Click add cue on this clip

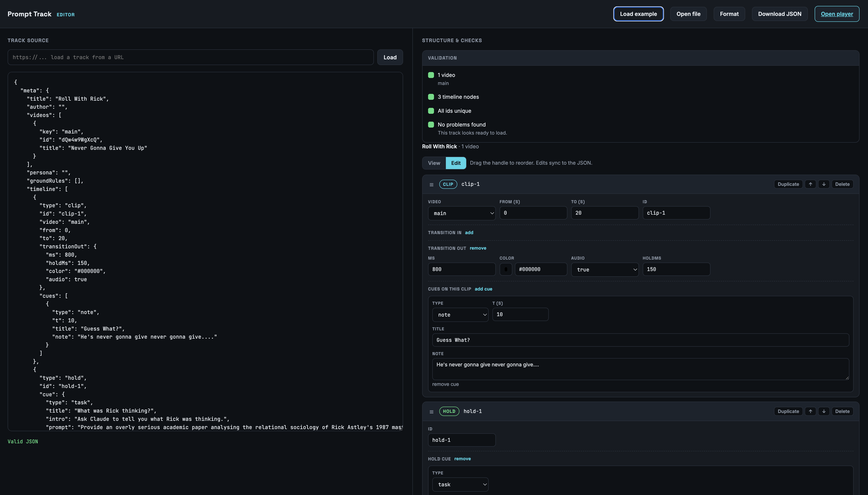point(483,289)
